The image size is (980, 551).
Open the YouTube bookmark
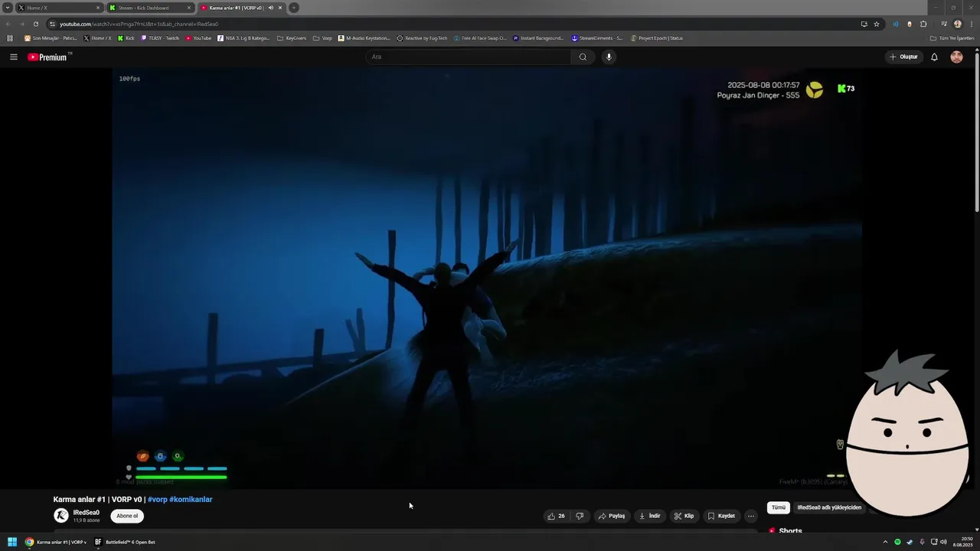[198, 37]
